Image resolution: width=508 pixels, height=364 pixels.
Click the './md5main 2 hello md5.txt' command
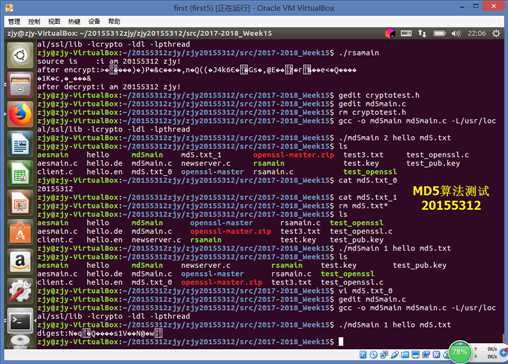[x=395, y=138]
